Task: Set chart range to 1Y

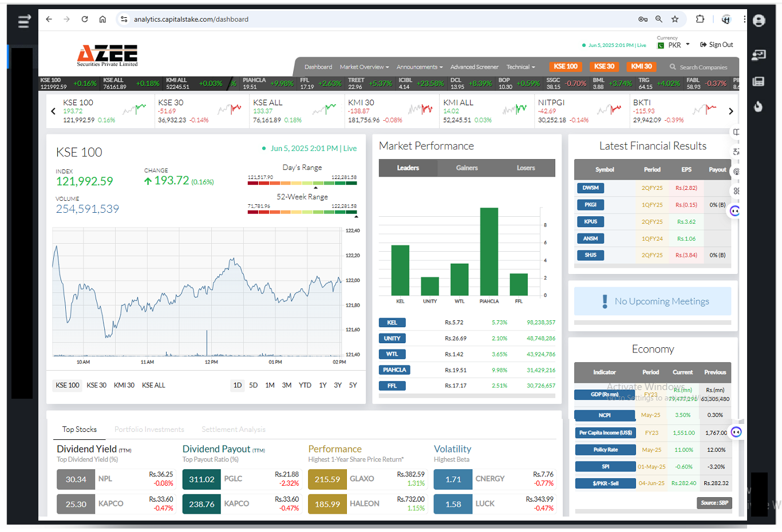Action: [x=323, y=386]
